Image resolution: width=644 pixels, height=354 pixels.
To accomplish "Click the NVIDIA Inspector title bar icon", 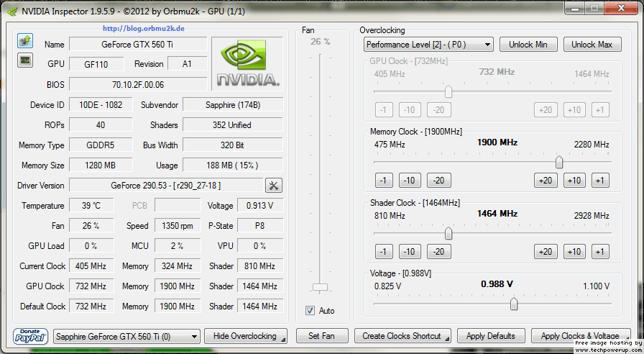I will point(12,11).
